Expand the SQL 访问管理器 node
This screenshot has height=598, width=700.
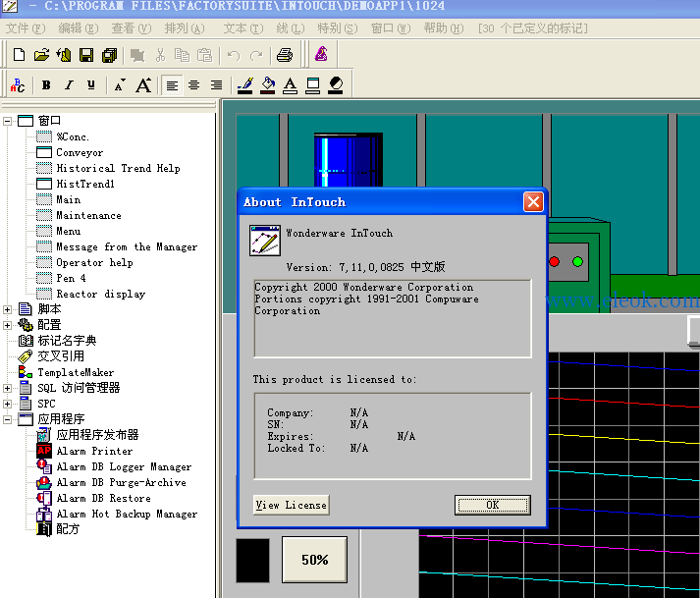click(x=7, y=388)
